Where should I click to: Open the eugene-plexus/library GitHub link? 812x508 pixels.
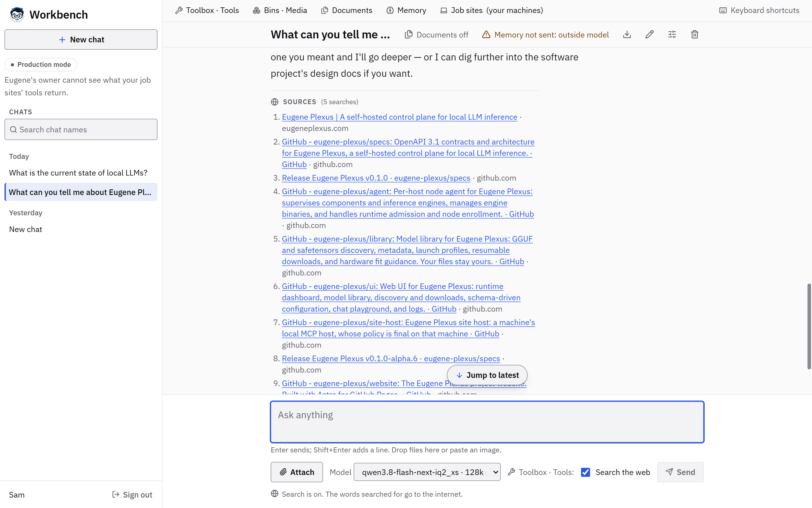coord(407,250)
